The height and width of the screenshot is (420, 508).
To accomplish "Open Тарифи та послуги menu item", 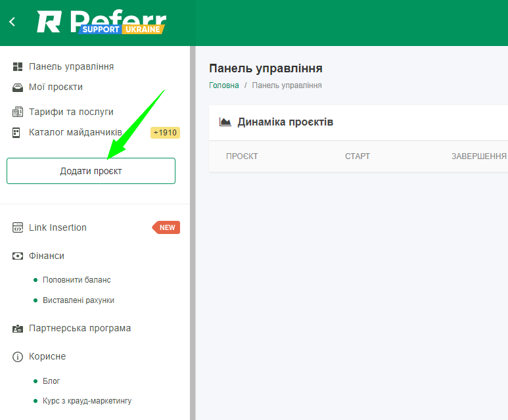I will pos(71,112).
